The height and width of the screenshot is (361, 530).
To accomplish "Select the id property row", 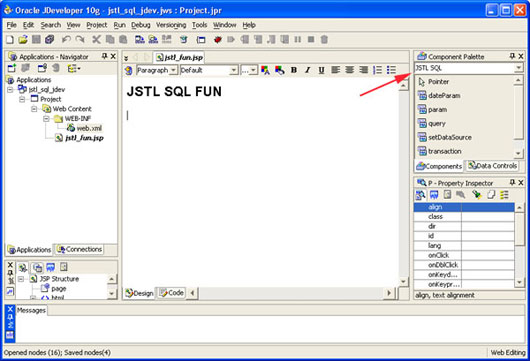I will tap(464, 236).
